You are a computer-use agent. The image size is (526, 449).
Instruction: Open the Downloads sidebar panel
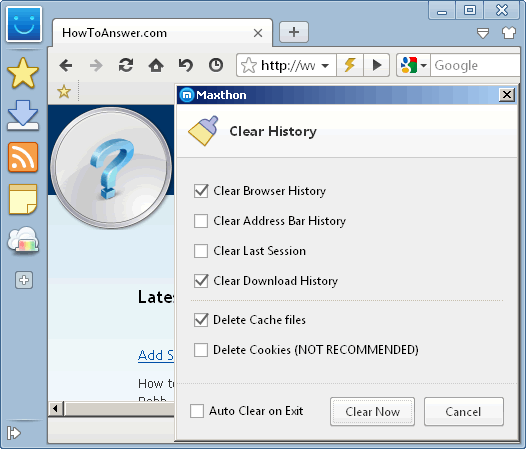[x=23, y=115]
